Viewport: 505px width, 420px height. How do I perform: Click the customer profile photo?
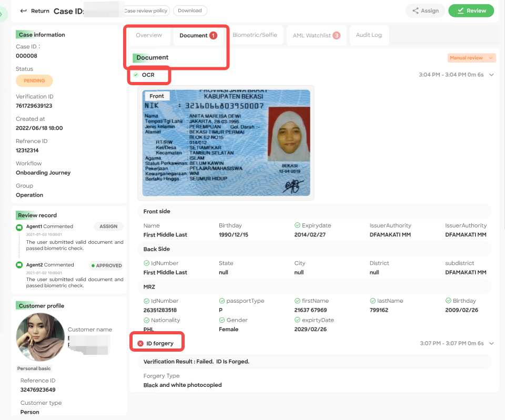(41, 337)
